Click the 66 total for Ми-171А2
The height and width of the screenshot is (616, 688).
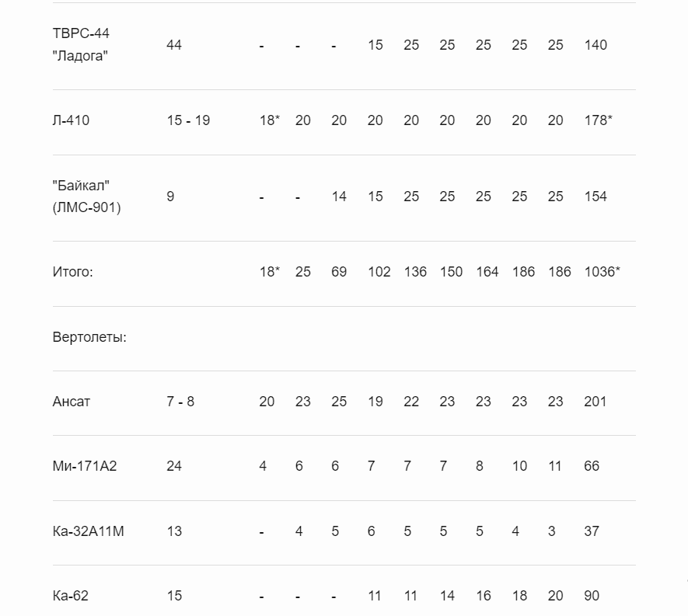pos(592,466)
